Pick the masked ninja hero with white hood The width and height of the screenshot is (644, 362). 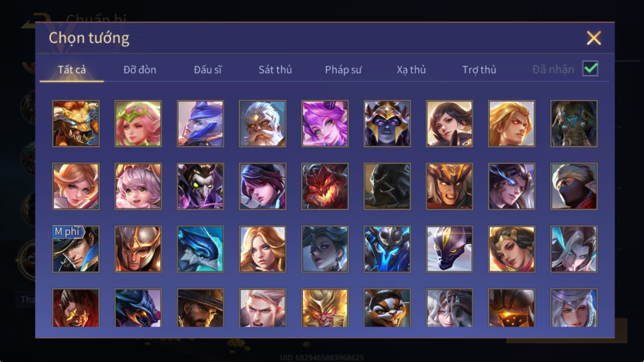pyautogui.click(x=574, y=186)
